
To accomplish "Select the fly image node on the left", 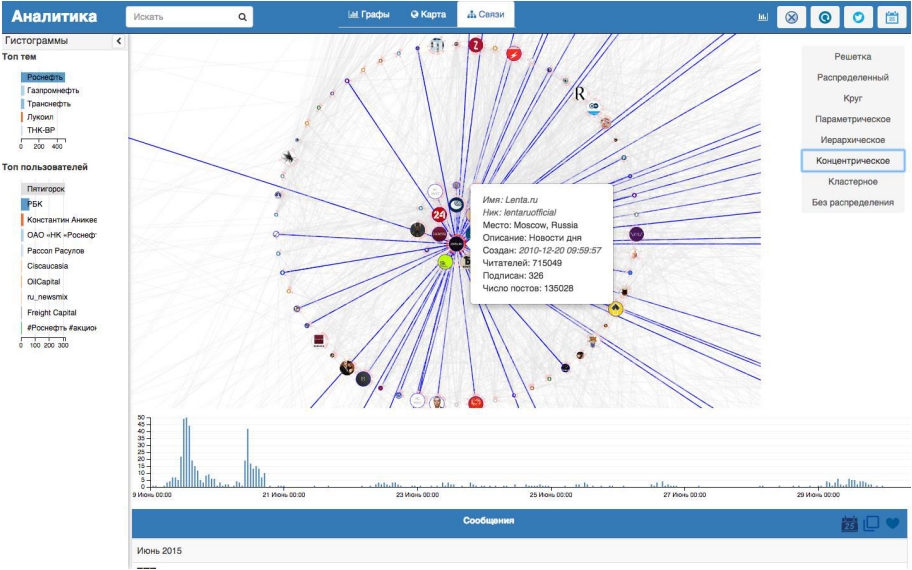I will tap(288, 157).
